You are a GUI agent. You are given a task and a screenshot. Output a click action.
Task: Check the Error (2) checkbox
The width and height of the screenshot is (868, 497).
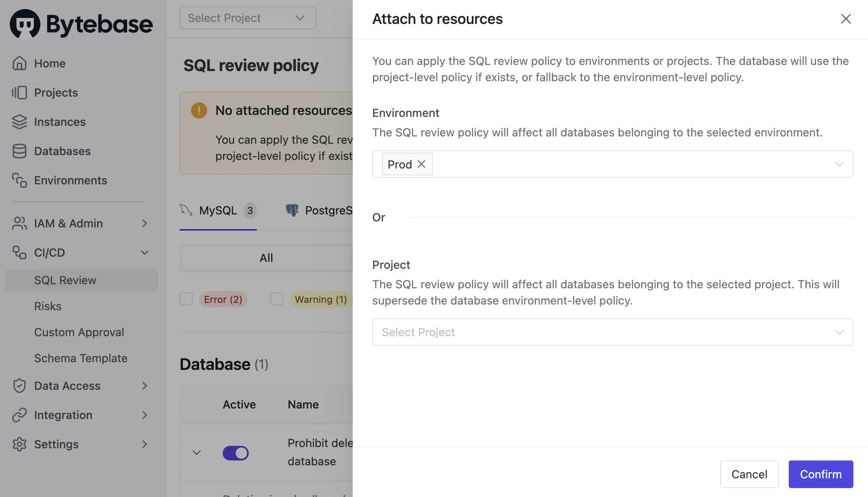[186, 299]
